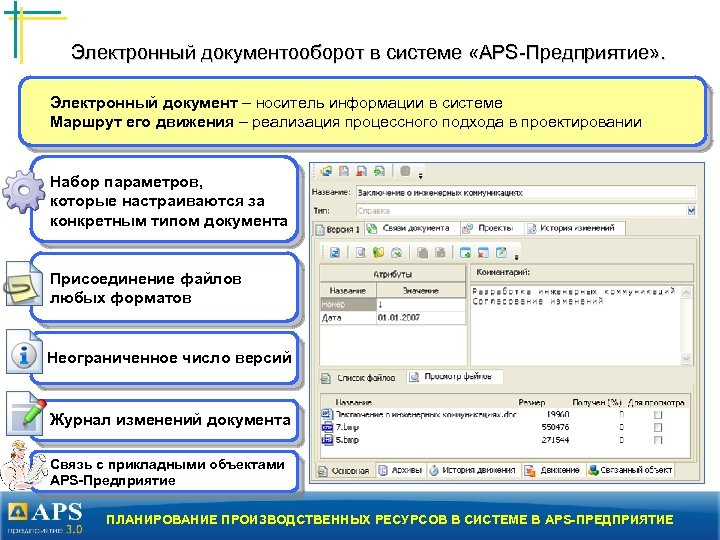
Task: Click the edit-window icon with pencil
Action: [501, 252]
